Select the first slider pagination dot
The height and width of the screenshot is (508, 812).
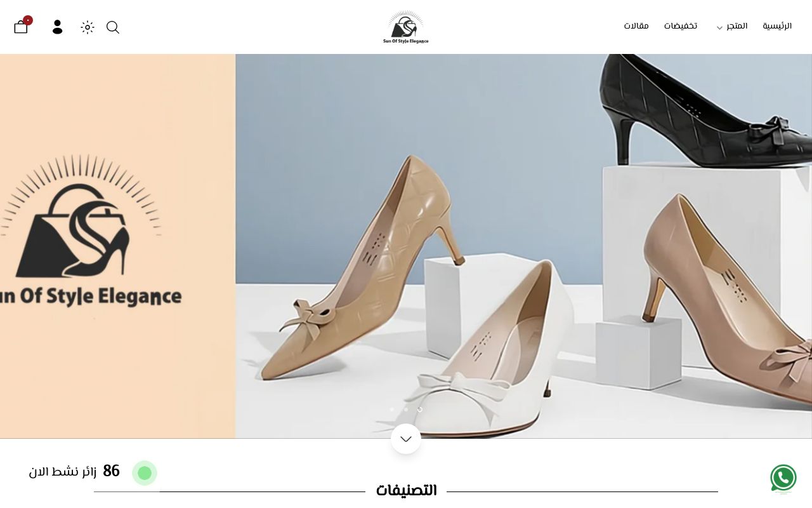pyautogui.click(x=392, y=410)
